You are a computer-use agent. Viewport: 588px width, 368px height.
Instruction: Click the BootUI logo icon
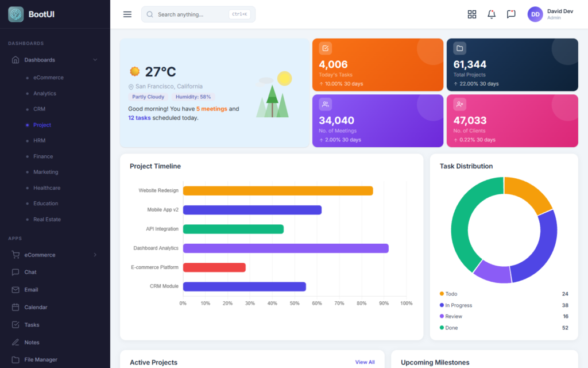click(16, 14)
